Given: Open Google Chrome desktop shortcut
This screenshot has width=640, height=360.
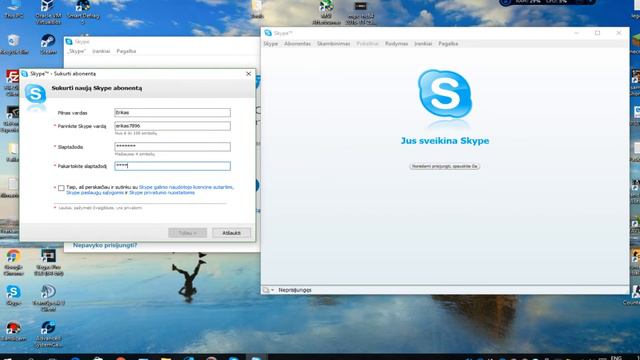Looking at the screenshot, I should (x=13, y=263).
